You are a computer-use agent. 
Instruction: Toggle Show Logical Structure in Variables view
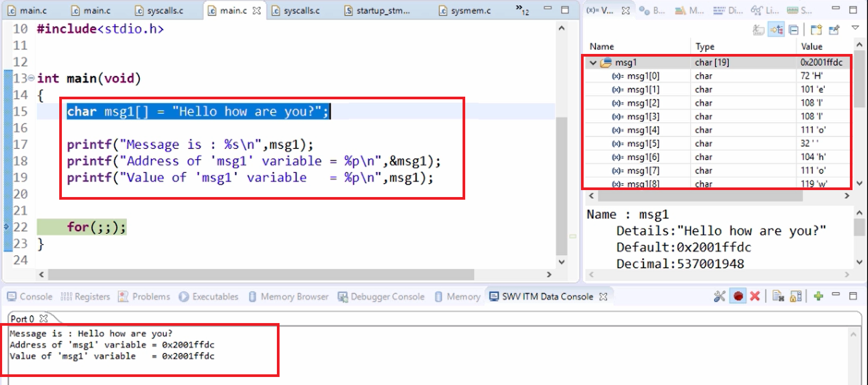pos(776,30)
